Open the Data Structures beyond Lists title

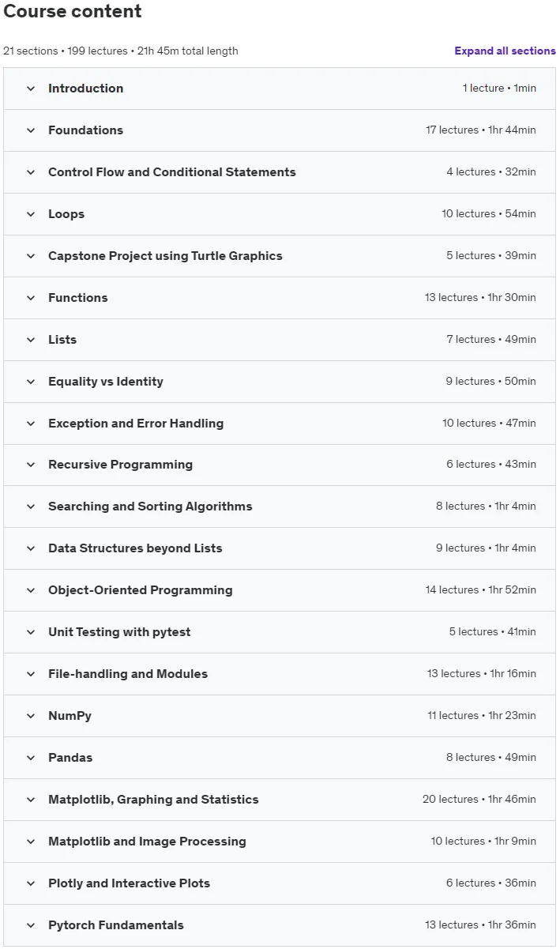click(135, 548)
